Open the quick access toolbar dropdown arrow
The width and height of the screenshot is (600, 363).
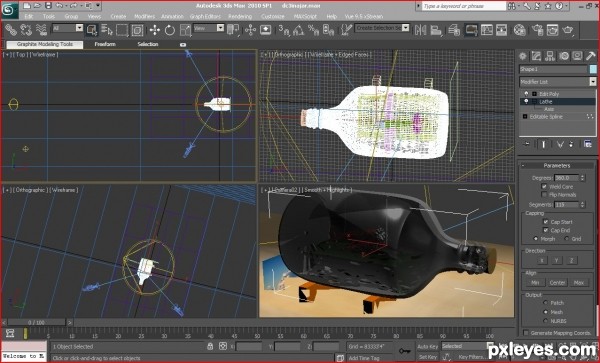click(98, 5)
